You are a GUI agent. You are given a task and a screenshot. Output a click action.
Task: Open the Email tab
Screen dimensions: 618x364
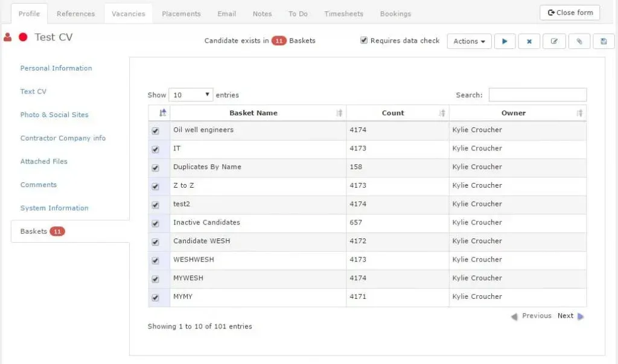(x=227, y=14)
